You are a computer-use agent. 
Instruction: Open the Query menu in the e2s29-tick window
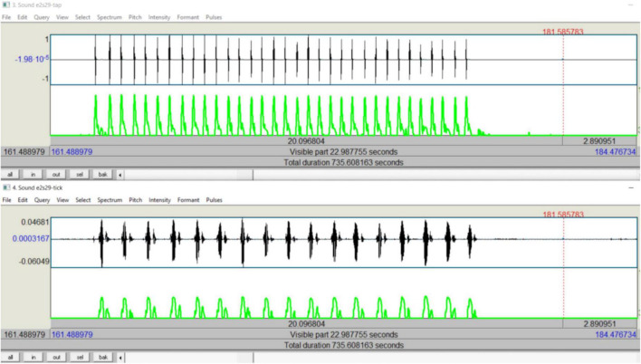pos(42,199)
